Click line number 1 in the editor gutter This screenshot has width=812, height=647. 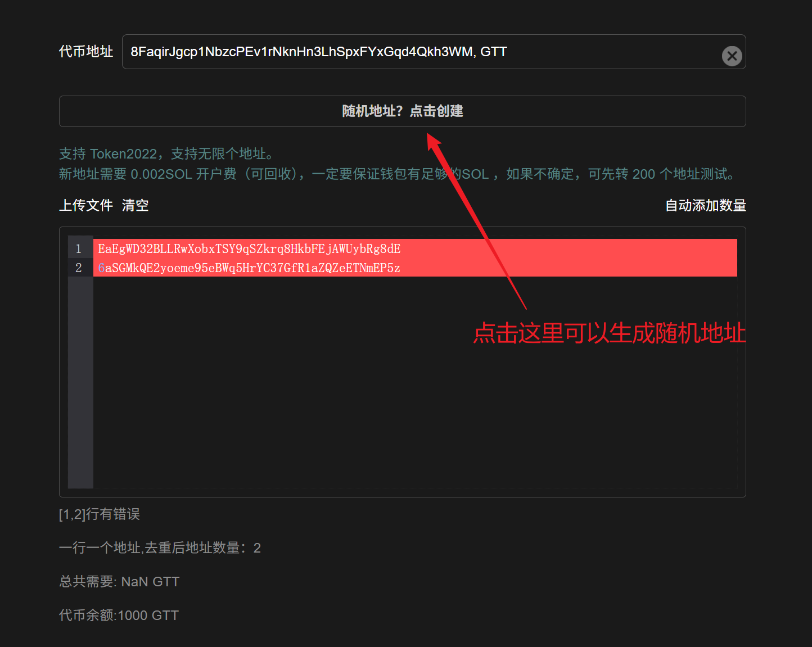click(79, 248)
